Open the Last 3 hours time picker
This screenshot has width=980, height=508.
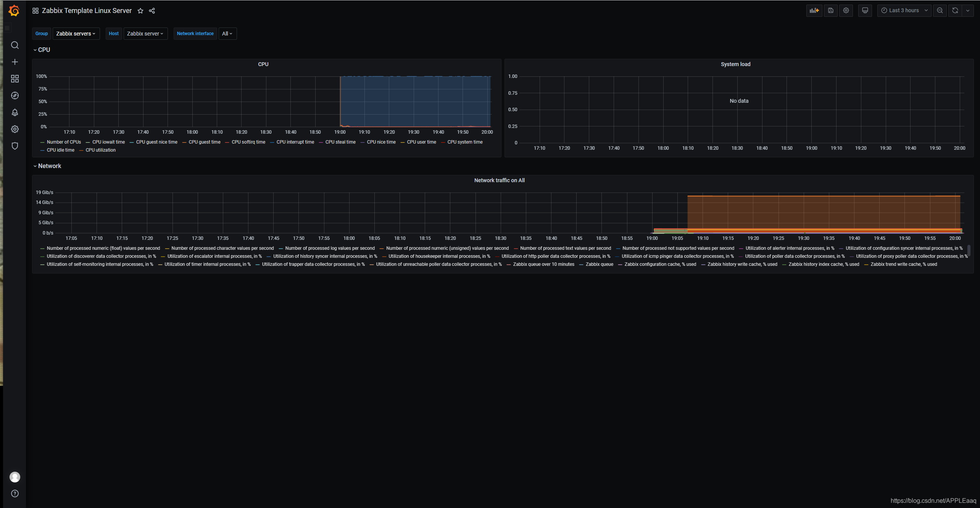point(904,11)
